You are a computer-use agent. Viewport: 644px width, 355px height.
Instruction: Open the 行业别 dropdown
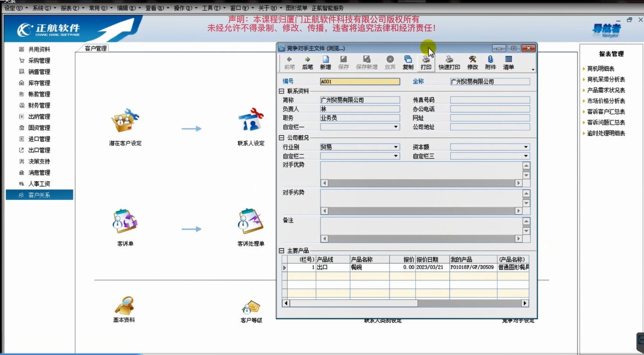point(396,147)
